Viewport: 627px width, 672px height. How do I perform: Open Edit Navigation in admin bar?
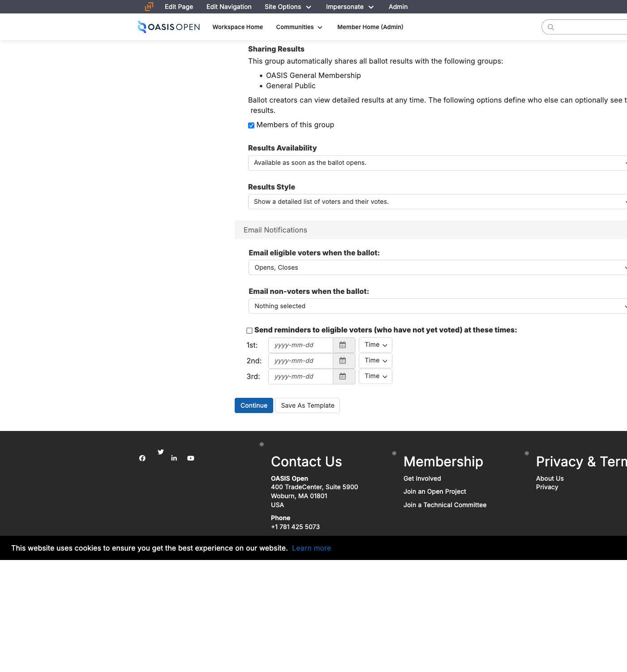pyautogui.click(x=229, y=7)
